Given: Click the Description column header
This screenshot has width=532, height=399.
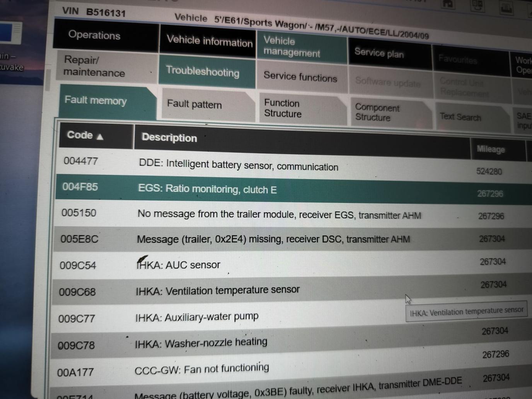Looking at the screenshot, I should point(169,138).
